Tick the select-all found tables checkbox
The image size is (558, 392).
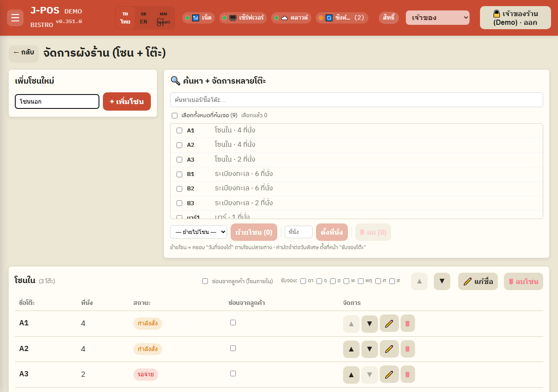point(175,116)
